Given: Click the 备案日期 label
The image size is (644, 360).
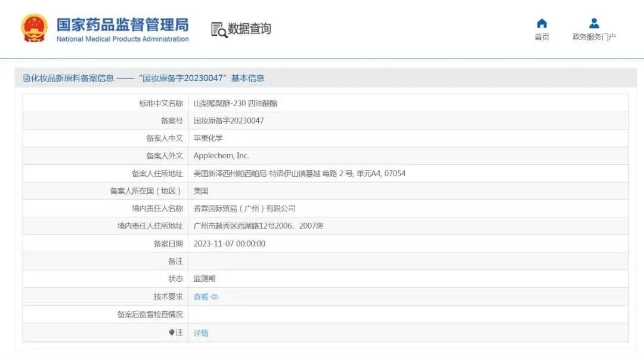Looking at the screenshot, I should click(x=168, y=244).
